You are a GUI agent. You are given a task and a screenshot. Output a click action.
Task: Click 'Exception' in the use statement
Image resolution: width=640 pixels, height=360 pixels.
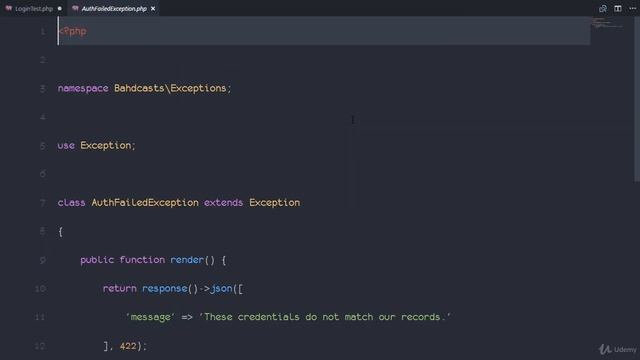click(106, 146)
